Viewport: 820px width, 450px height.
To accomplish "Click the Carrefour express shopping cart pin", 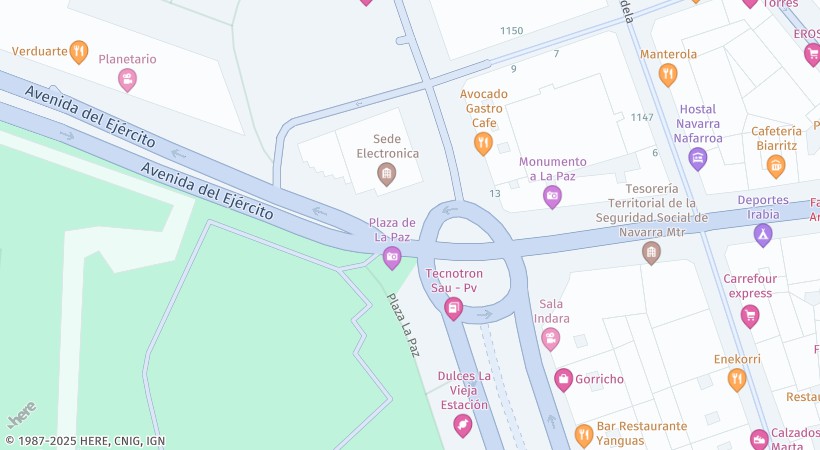I will 750,316.
